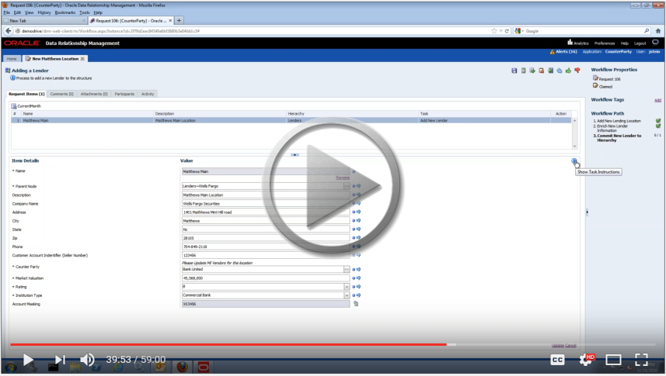Image resolution: width=666 pixels, height=376 pixels.
Task: Open Preferences in the Oracle header
Action: click(604, 43)
